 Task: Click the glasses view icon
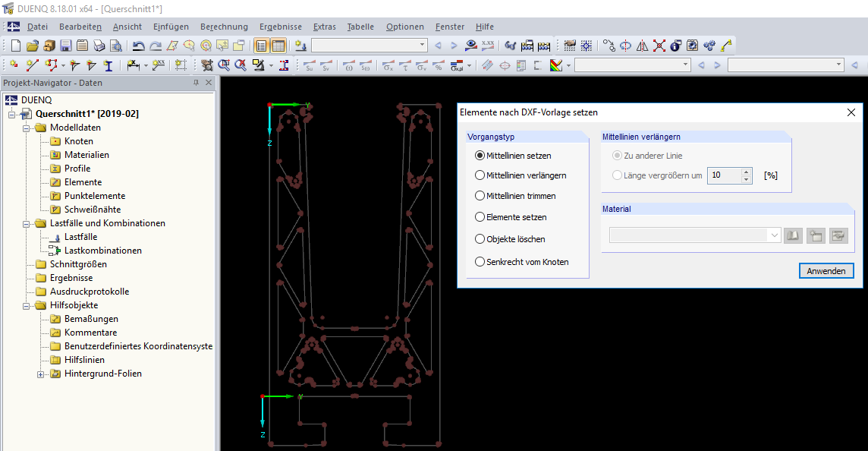coord(511,46)
